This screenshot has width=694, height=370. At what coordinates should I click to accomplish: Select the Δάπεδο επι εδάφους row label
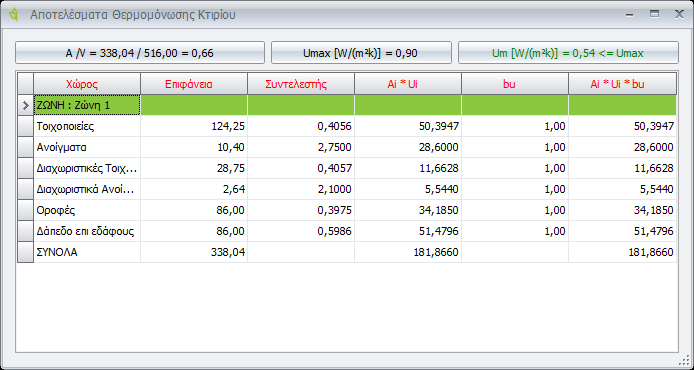(87, 231)
